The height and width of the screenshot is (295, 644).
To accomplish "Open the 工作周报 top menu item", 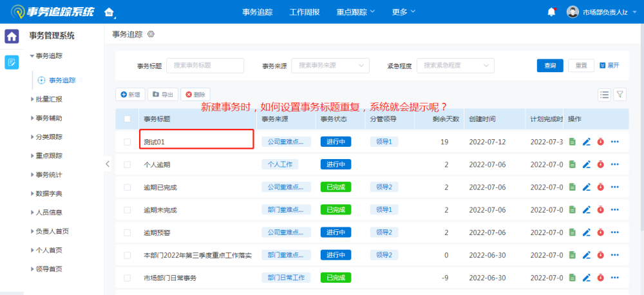I will point(305,12).
